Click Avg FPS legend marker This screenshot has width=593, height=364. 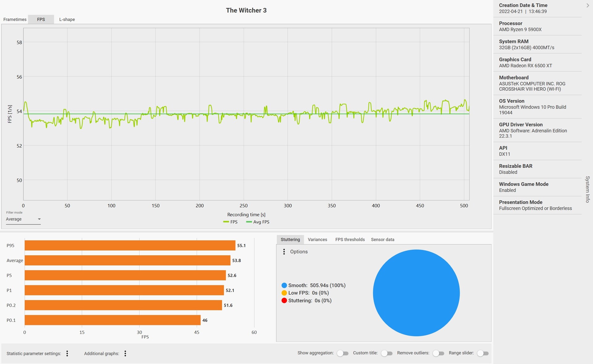249,222
